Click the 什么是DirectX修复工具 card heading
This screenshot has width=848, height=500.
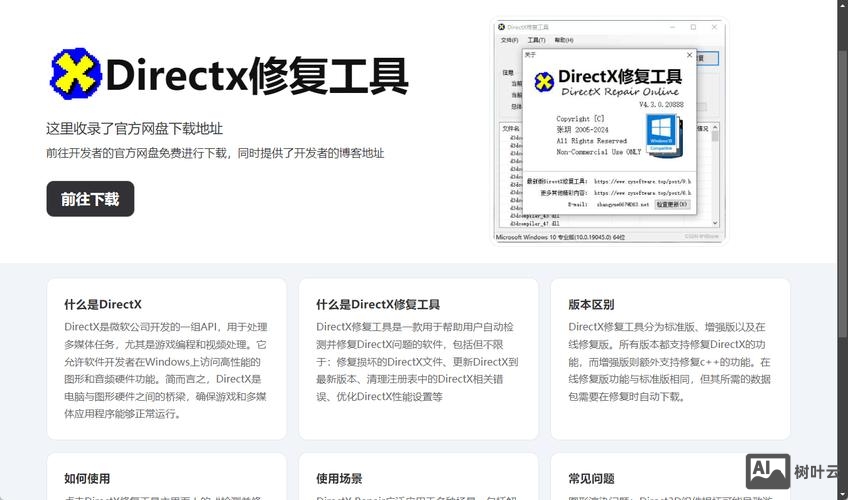click(378, 304)
